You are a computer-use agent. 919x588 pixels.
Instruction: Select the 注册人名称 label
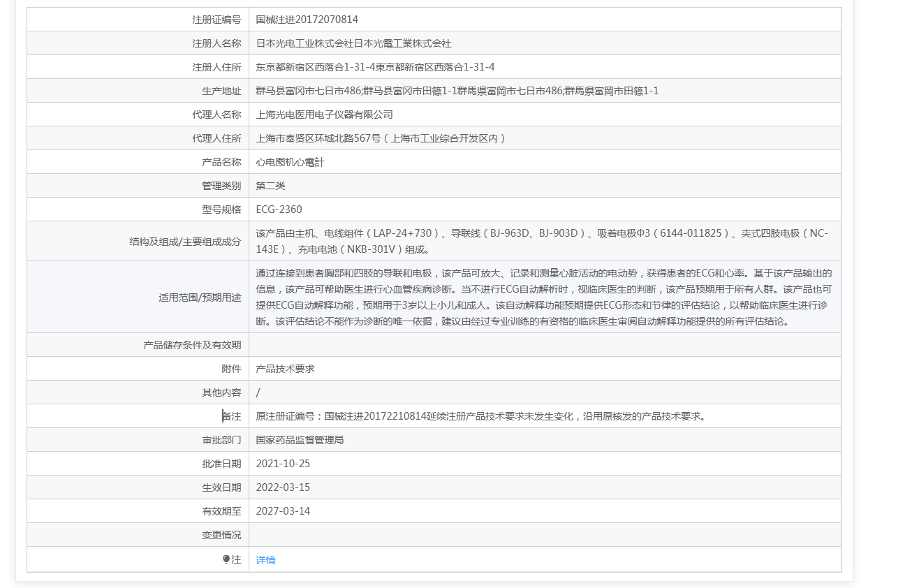point(216,43)
